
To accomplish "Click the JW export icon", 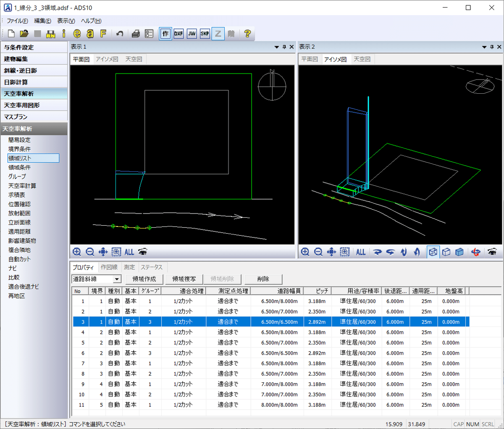I will pyautogui.click(x=192, y=34).
